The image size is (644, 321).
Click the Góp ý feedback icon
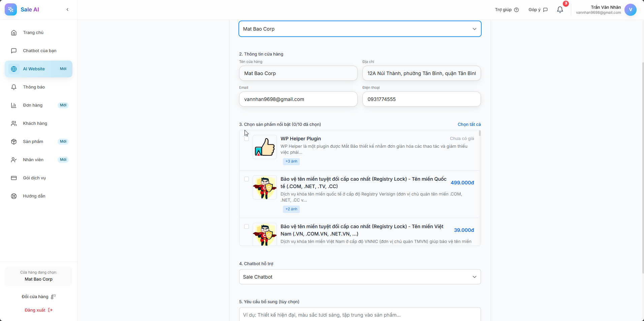click(545, 10)
